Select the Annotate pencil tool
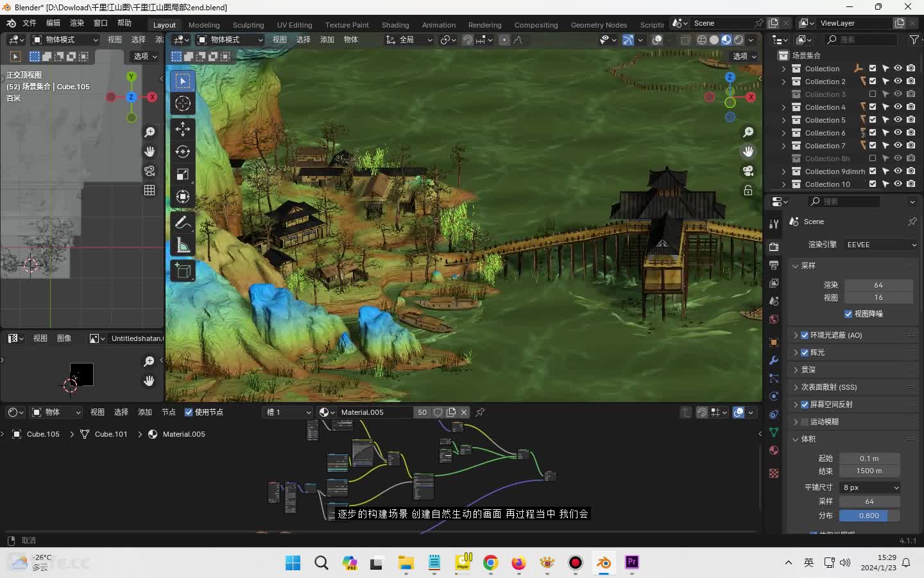 [183, 222]
